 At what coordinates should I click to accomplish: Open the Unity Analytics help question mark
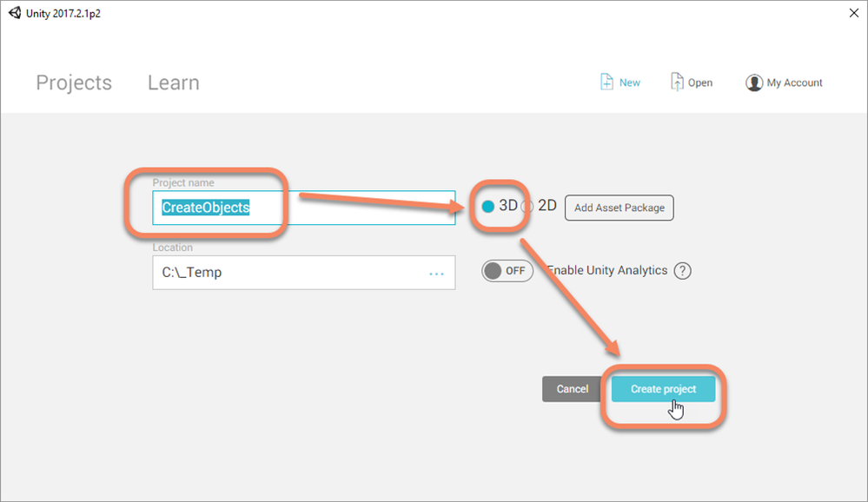pos(683,271)
